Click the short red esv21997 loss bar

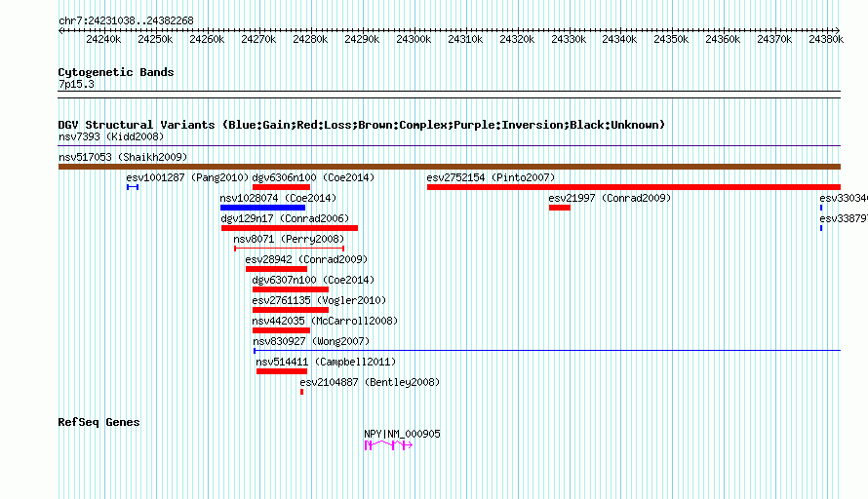(x=560, y=208)
